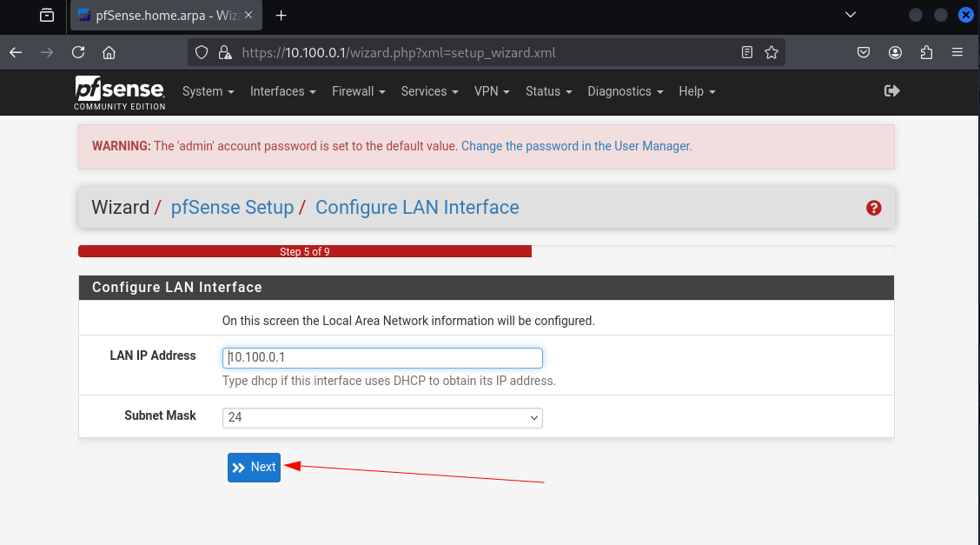This screenshot has width=980, height=545.
Task: Expand the Diagnostics menu
Action: (625, 91)
